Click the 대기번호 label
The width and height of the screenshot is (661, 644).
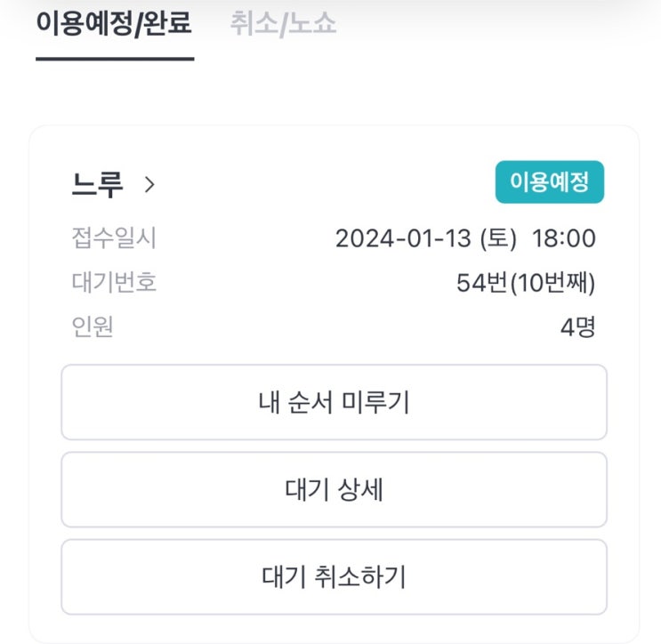pos(114,283)
